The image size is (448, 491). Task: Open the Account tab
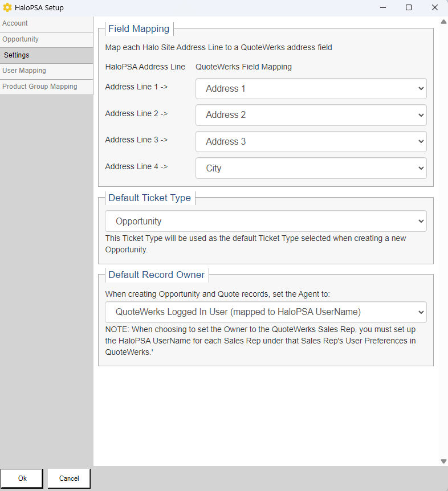click(x=46, y=23)
